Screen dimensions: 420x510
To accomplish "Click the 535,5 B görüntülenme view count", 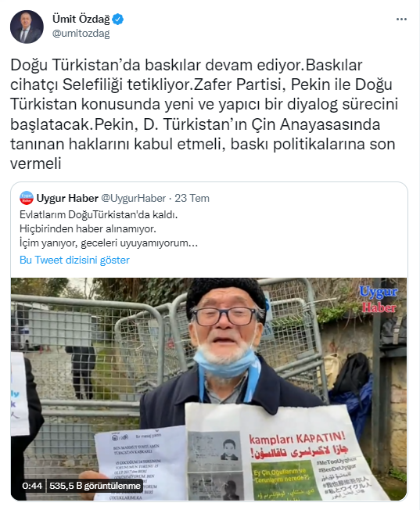I will pyautogui.click(x=95, y=486).
